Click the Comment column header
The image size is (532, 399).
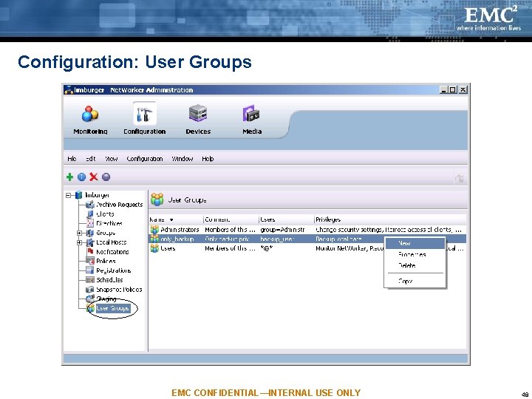point(231,219)
